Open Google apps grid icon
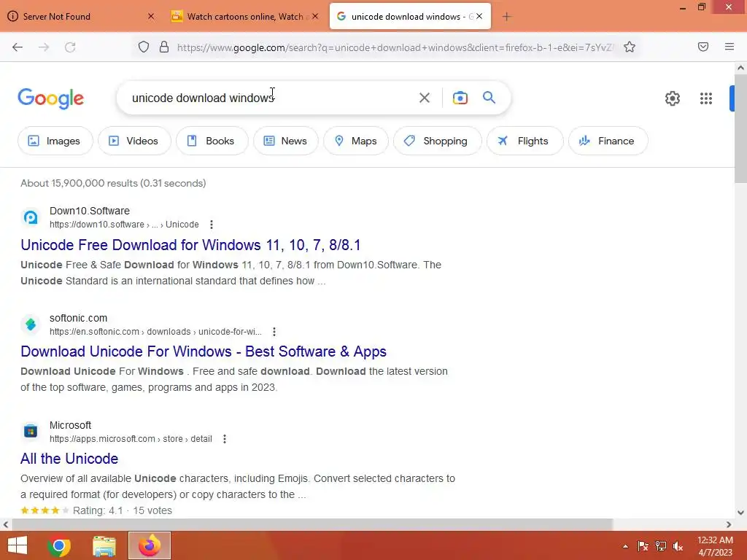The image size is (747, 560). click(706, 98)
